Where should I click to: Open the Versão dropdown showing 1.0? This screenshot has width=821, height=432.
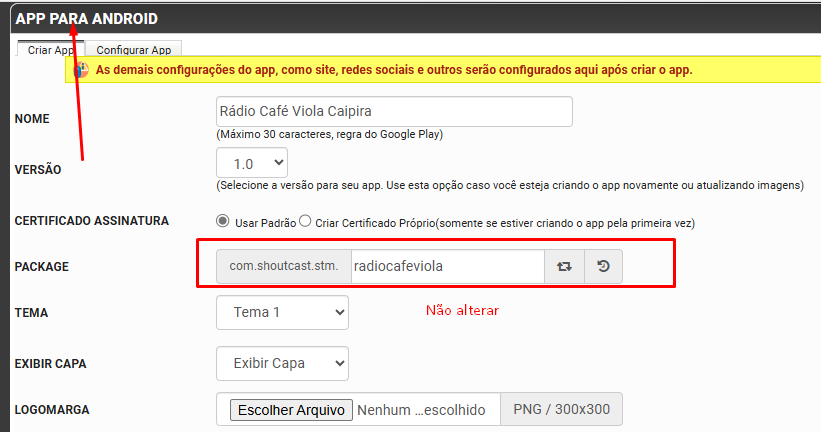point(252,163)
